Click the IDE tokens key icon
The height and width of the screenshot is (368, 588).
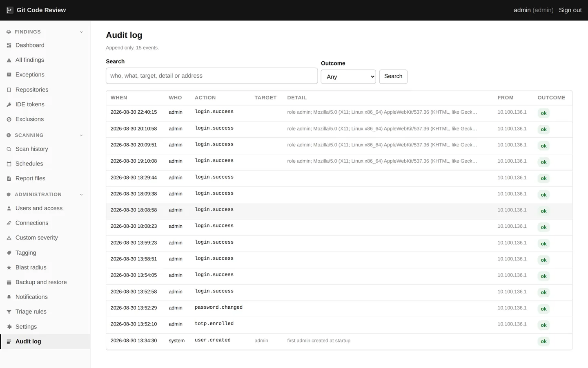coord(9,105)
